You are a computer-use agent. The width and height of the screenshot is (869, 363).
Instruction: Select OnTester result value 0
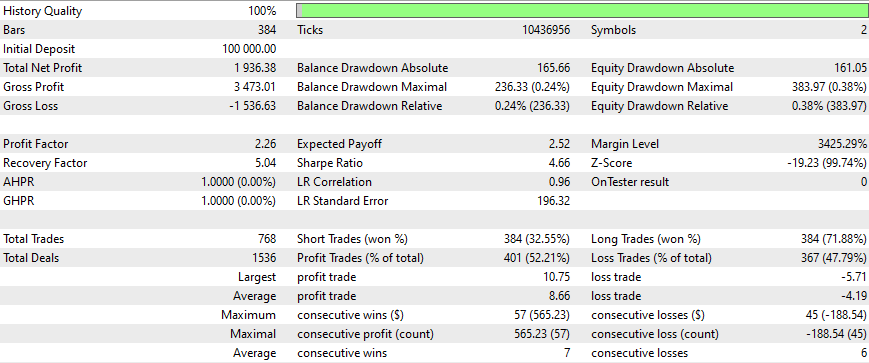pos(863,182)
